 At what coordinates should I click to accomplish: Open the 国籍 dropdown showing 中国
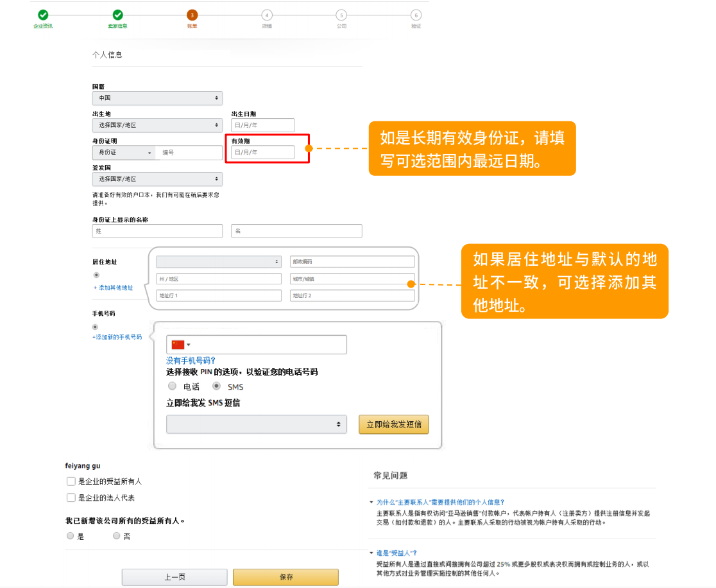(x=157, y=98)
